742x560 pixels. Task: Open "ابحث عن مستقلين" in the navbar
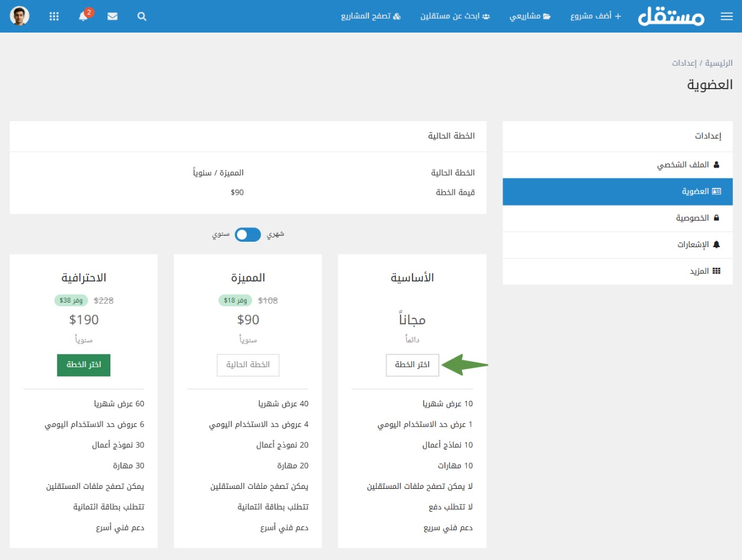(x=455, y=17)
